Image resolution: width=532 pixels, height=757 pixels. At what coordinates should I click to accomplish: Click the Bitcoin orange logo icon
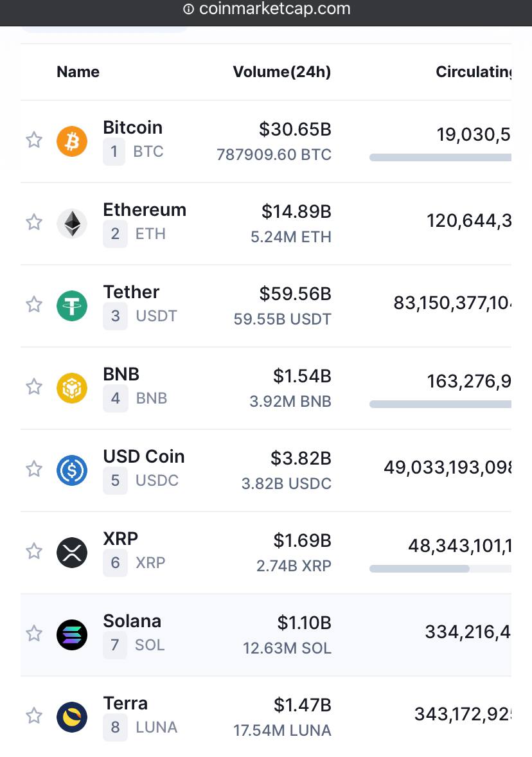pos(72,141)
